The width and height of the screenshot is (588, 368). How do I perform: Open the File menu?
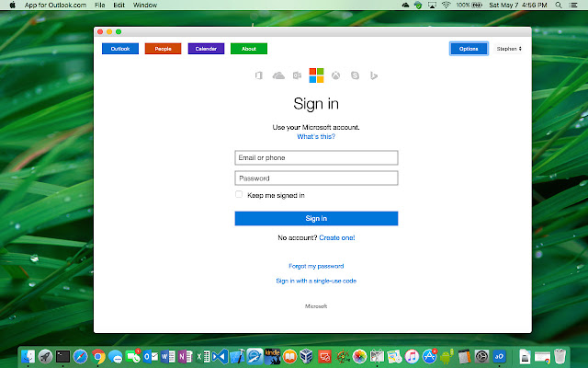point(100,6)
